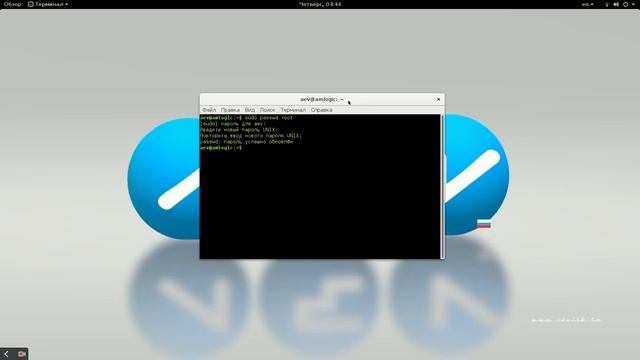Open the Правка menu

(x=230, y=110)
